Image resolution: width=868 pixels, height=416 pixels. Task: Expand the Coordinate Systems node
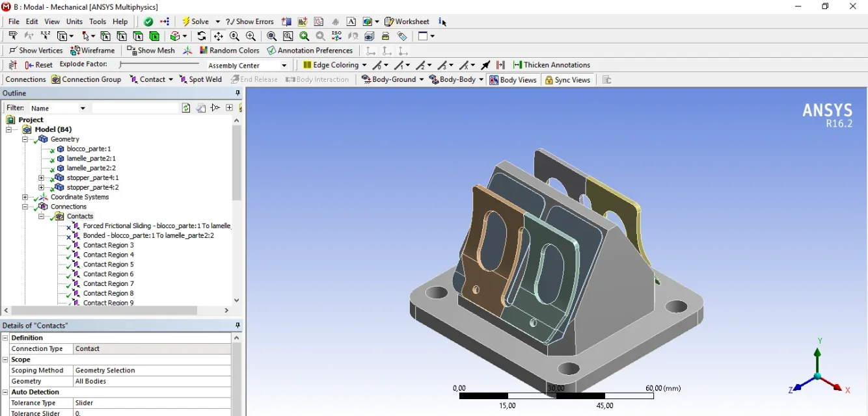25,197
